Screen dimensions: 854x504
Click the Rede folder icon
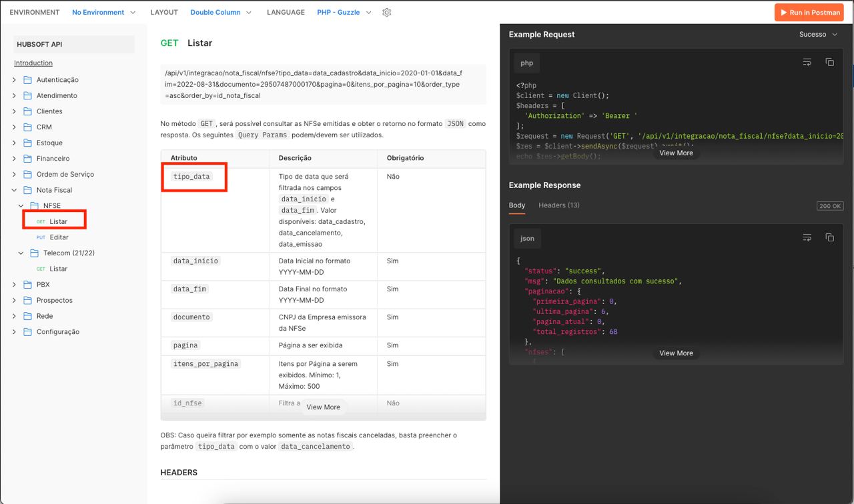27,316
